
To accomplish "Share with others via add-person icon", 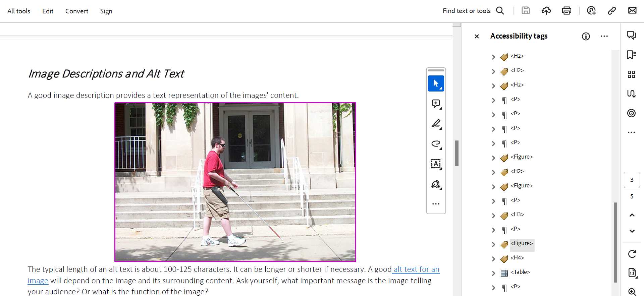I will click(591, 11).
